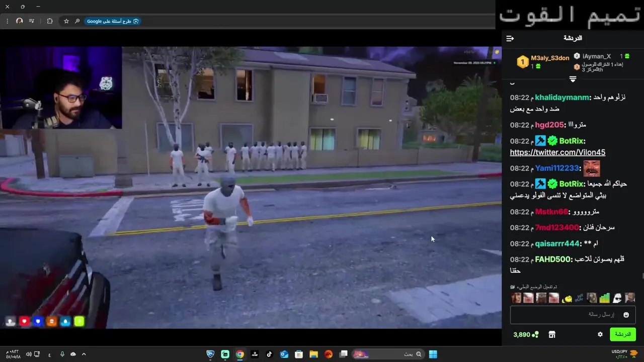Open volume and network quick settings
Viewport: 644px width, 362px height.
[34, 354]
